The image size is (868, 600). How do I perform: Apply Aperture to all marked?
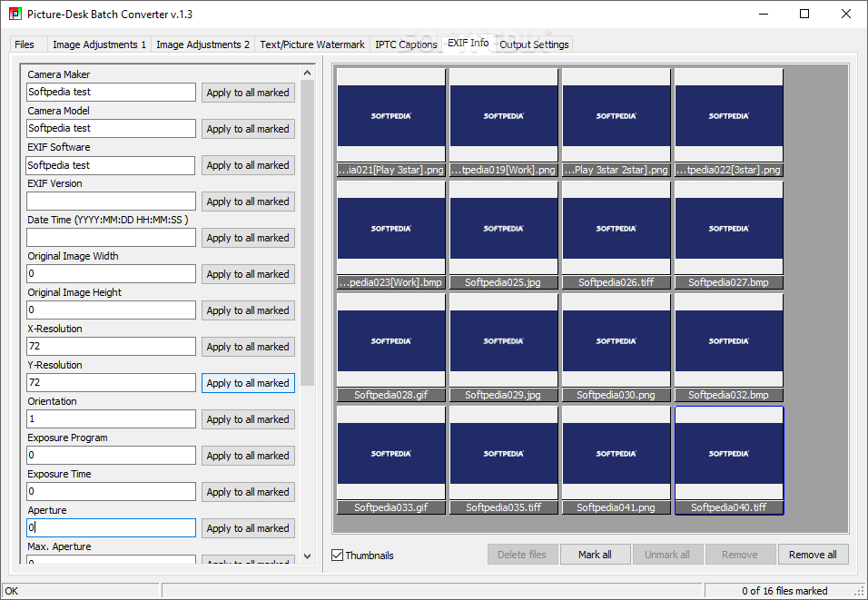click(x=248, y=528)
